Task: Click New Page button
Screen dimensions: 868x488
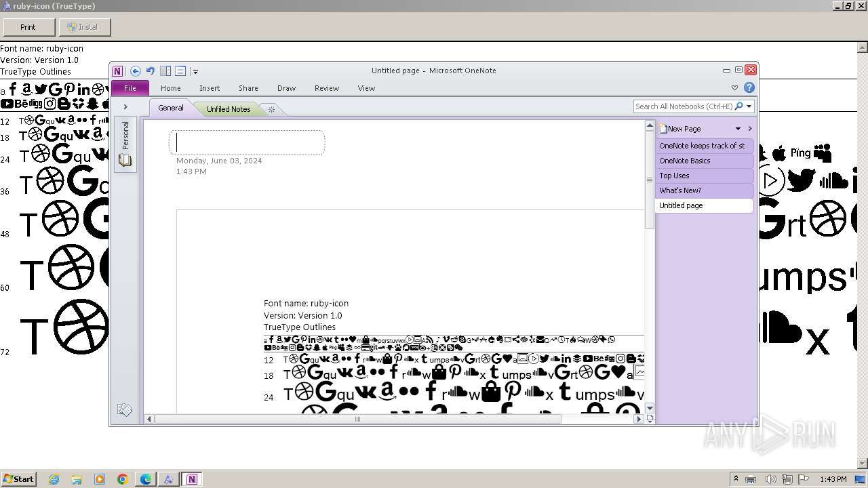Action: 681,129
